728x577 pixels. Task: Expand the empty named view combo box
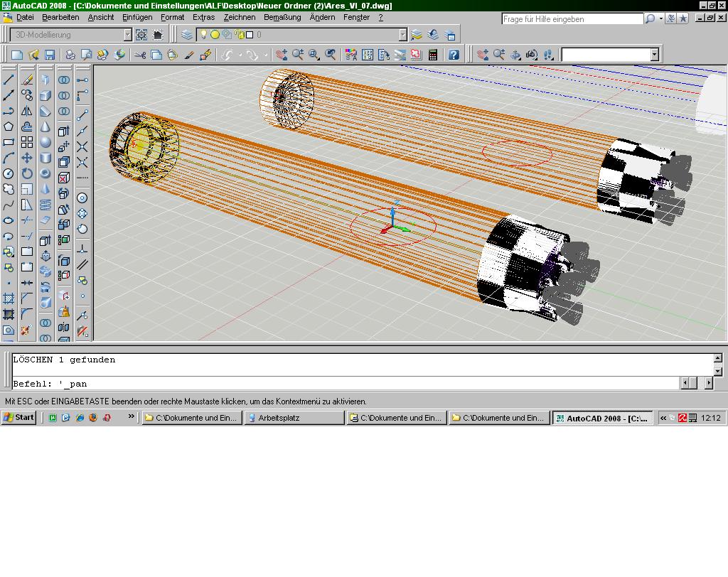[654, 55]
